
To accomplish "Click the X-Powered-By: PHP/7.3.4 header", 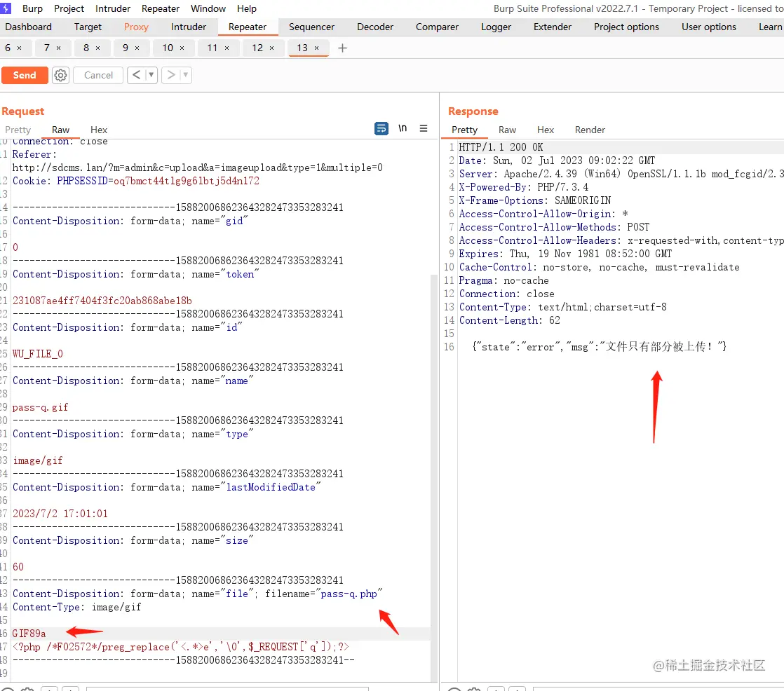I will click(524, 187).
